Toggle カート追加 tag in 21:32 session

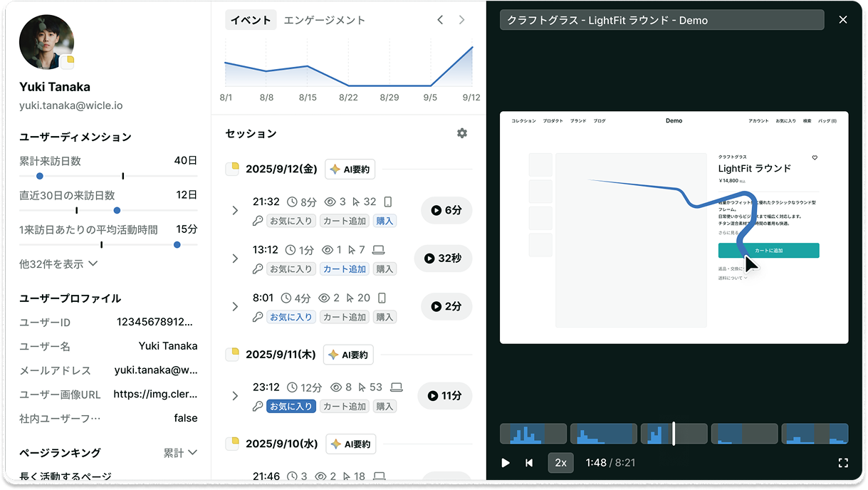[x=345, y=221]
